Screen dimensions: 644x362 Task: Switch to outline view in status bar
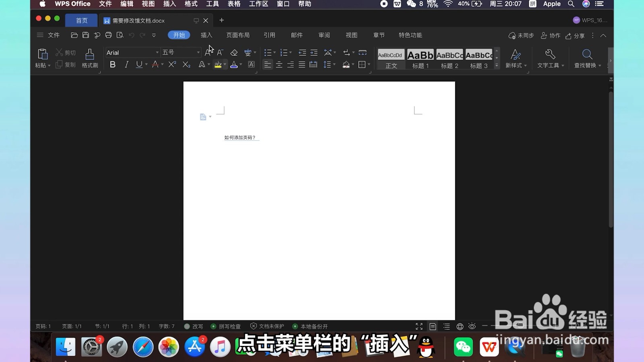coord(446,326)
